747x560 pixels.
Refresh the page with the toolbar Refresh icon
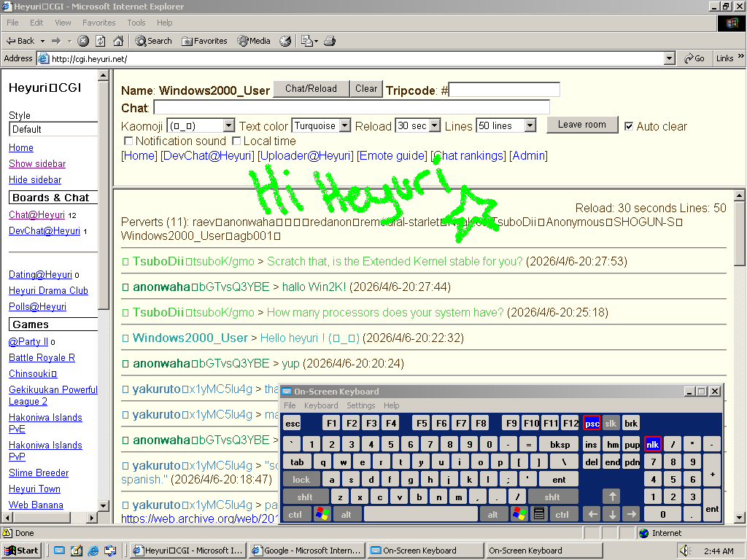pos(101,41)
